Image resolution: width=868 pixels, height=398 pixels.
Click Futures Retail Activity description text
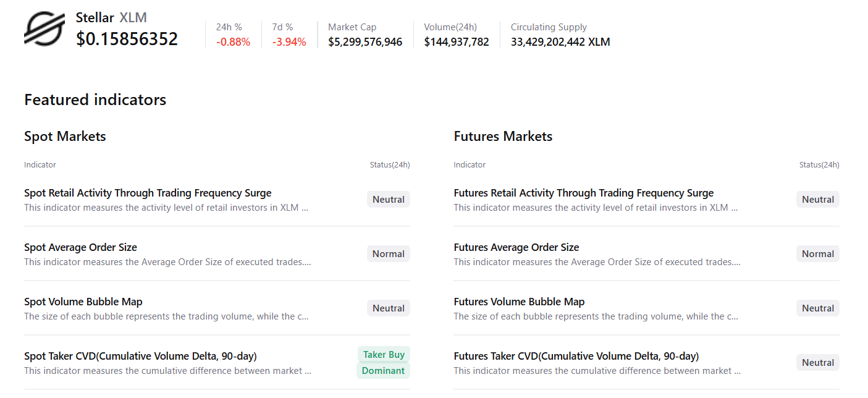tap(596, 208)
